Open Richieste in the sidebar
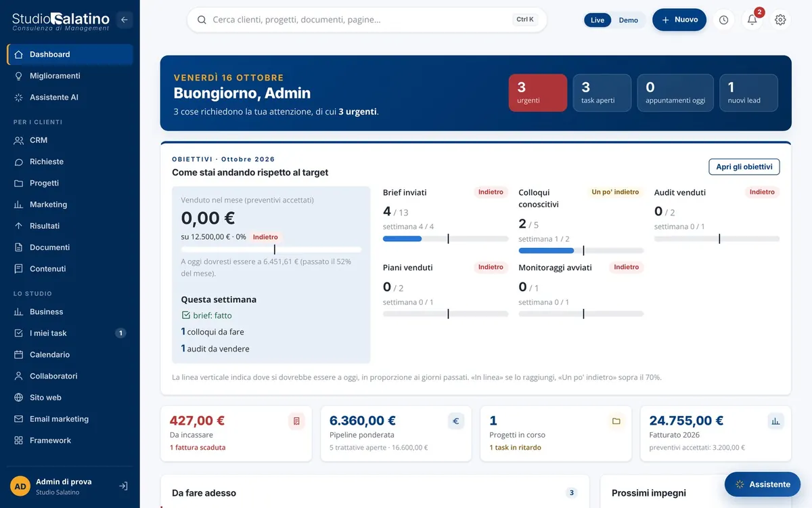 click(x=70, y=162)
